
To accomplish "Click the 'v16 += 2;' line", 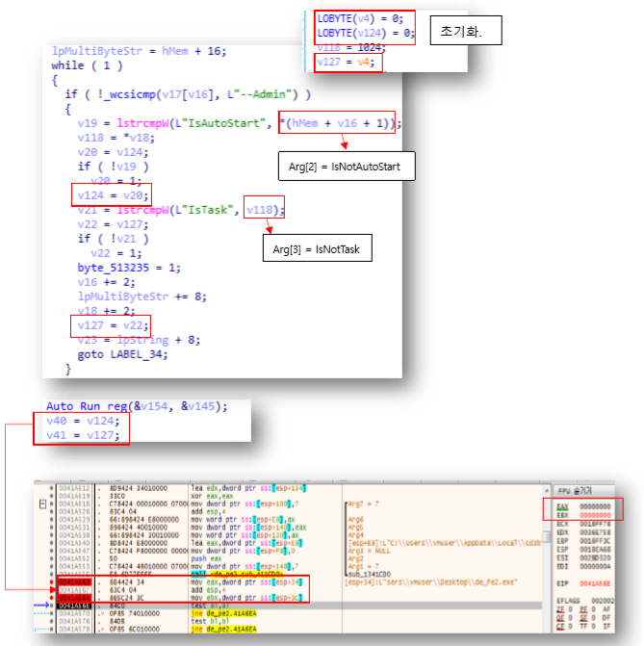I will [106, 282].
